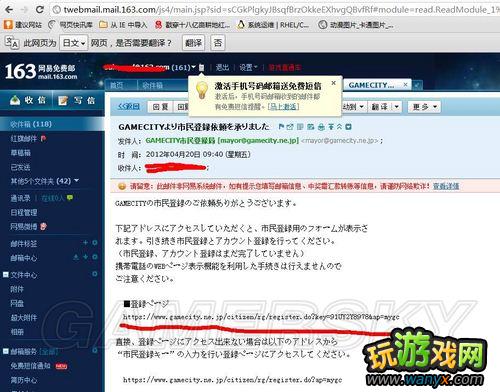Open 网易微博 in sidebar
The width and height of the screenshot is (500, 392).
point(24,227)
